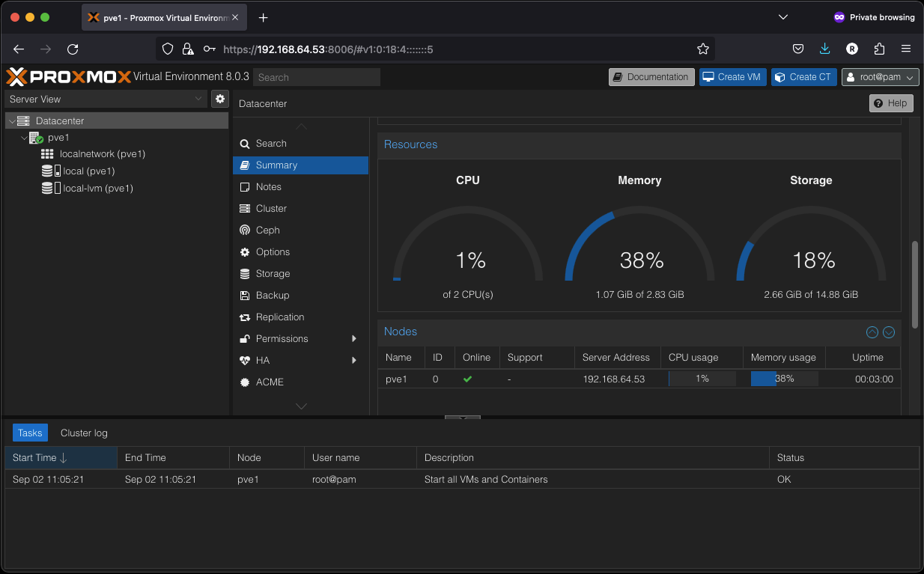Bookmark this page with the star icon
This screenshot has width=924, height=574.
[x=702, y=49]
